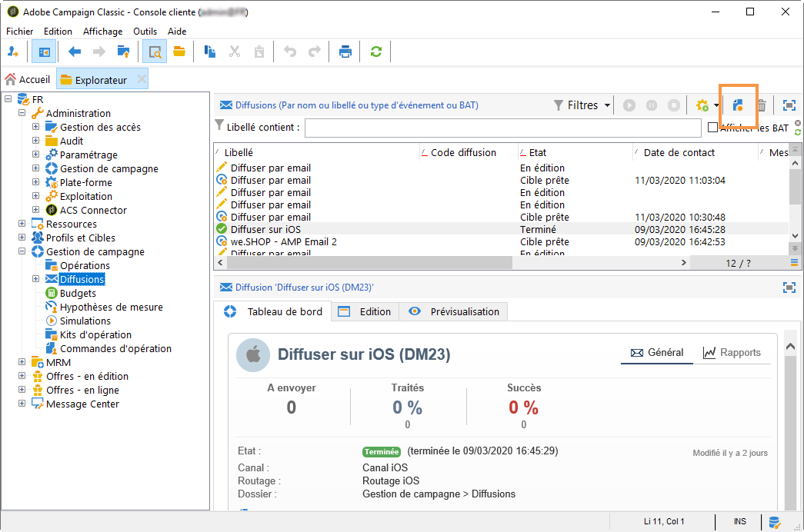The width and height of the screenshot is (804, 532).
Task: Open the gear actions menu icon
Action: [706, 105]
